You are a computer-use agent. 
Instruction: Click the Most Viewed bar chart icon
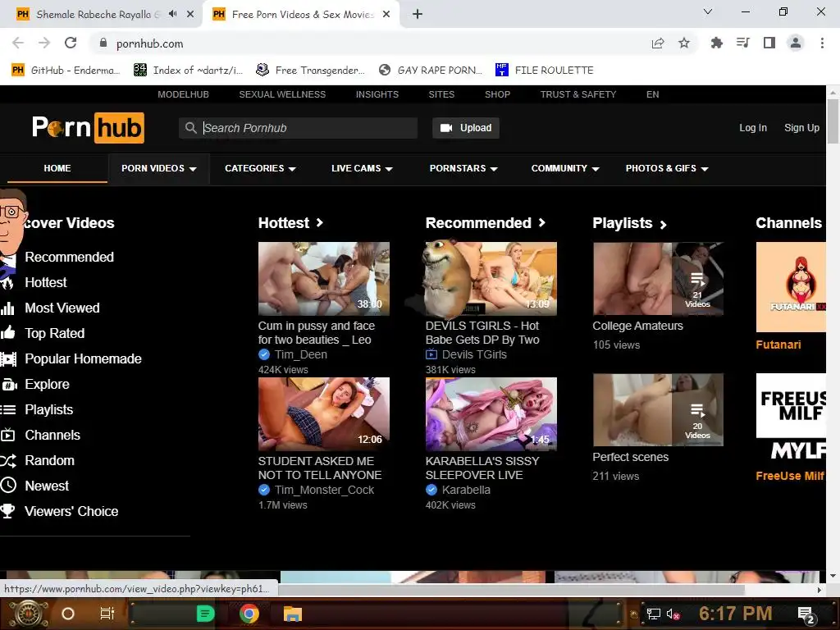point(7,308)
